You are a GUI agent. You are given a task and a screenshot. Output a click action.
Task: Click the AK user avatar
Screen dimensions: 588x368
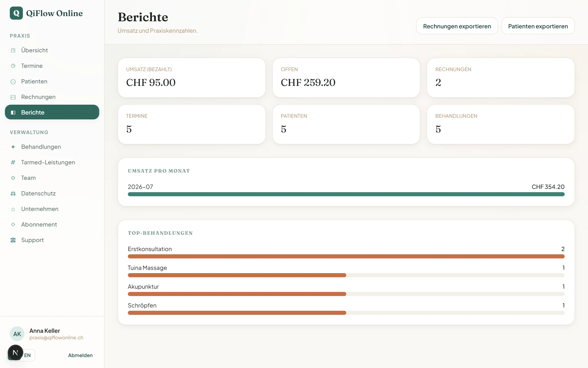pyautogui.click(x=17, y=334)
